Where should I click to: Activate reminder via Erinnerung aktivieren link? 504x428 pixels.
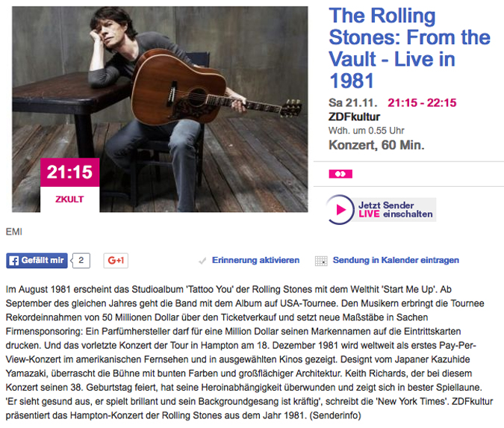point(255,260)
